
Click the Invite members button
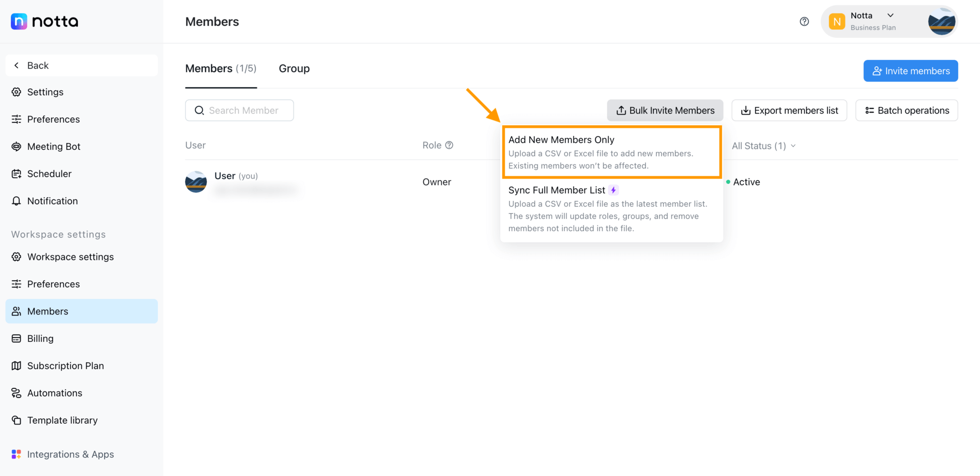tap(910, 71)
